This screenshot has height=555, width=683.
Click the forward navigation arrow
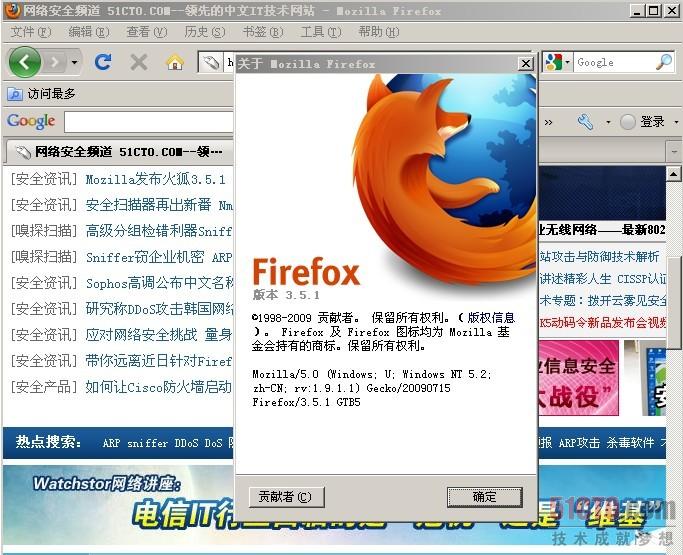click(x=55, y=63)
